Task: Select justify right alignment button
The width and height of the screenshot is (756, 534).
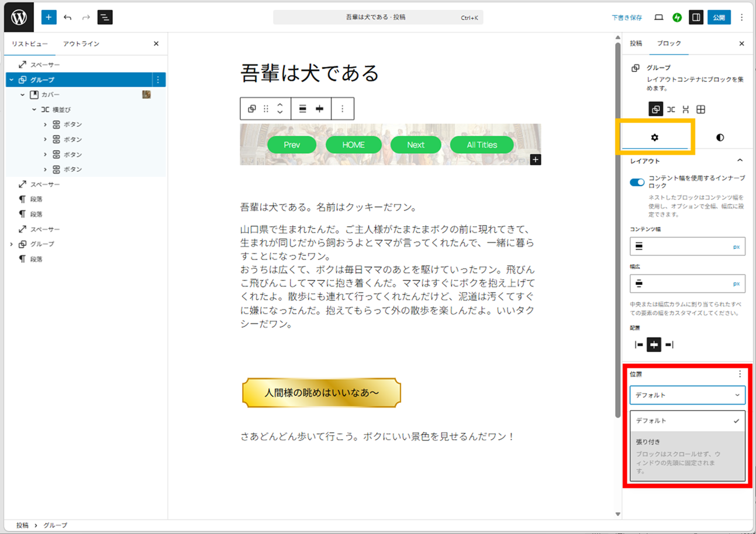Action: point(669,345)
